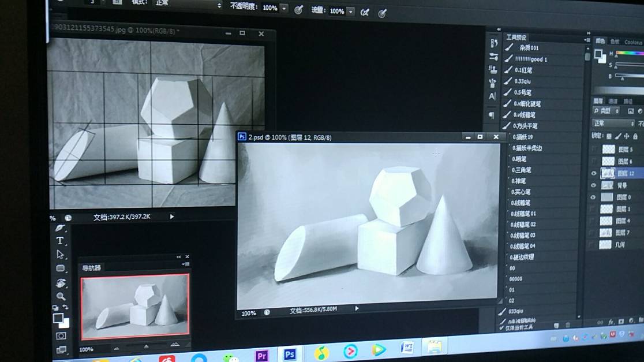Select the Hand tool in the toolbox

61,283
